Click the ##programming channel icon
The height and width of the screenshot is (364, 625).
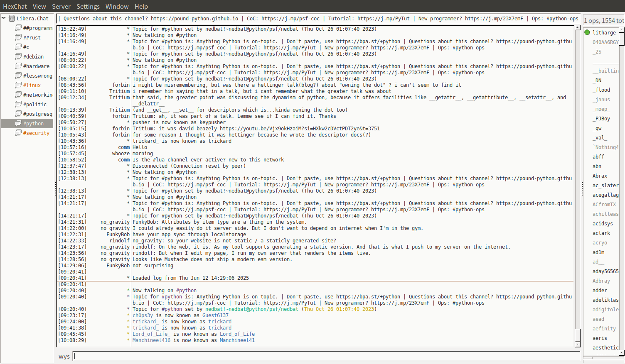18,28
